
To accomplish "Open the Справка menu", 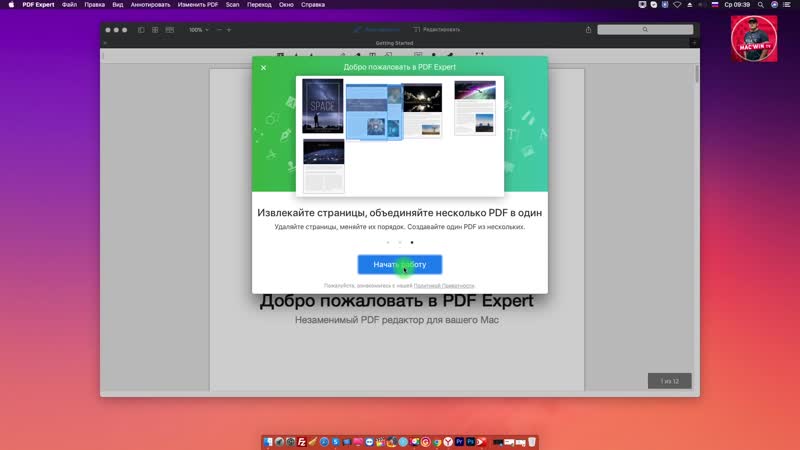I will pos(313,5).
